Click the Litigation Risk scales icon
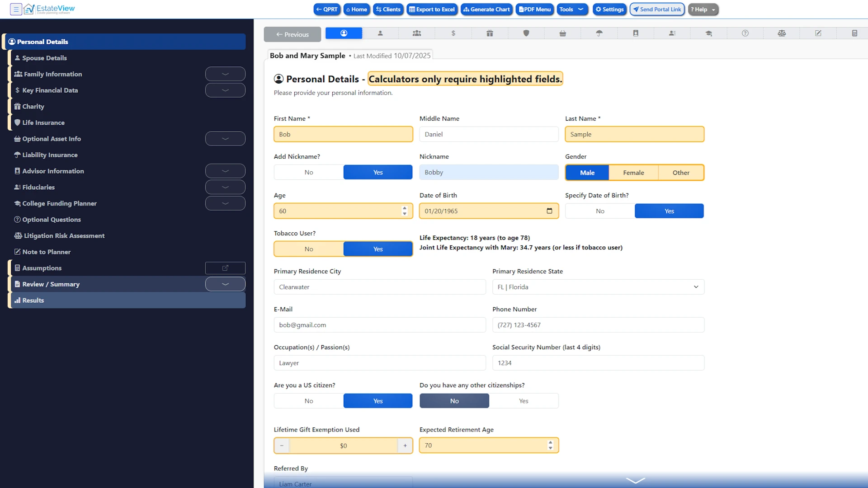Image resolution: width=868 pixels, height=488 pixels. click(x=782, y=33)
